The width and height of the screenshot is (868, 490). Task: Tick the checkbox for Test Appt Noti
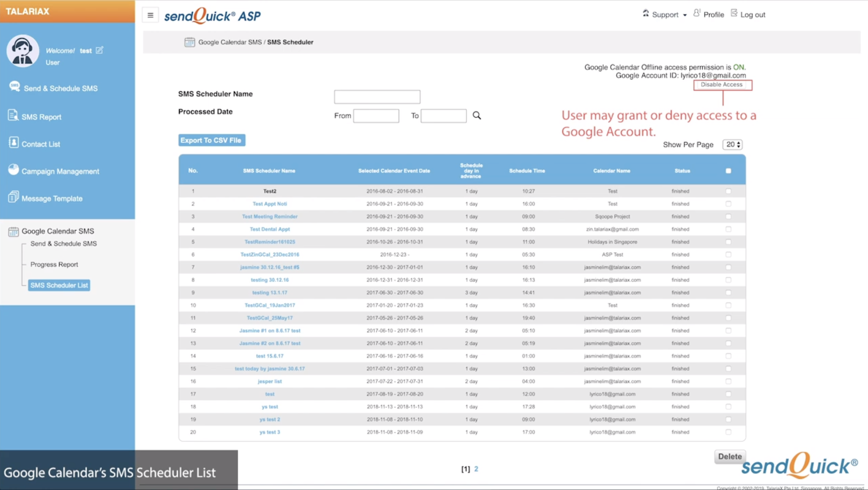pyautogui.click(x=728, y=204)
